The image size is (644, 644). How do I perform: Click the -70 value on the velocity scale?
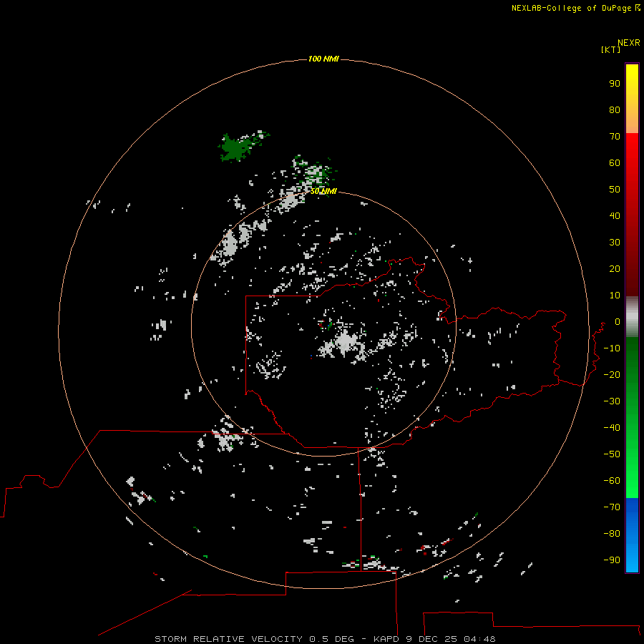612,507
